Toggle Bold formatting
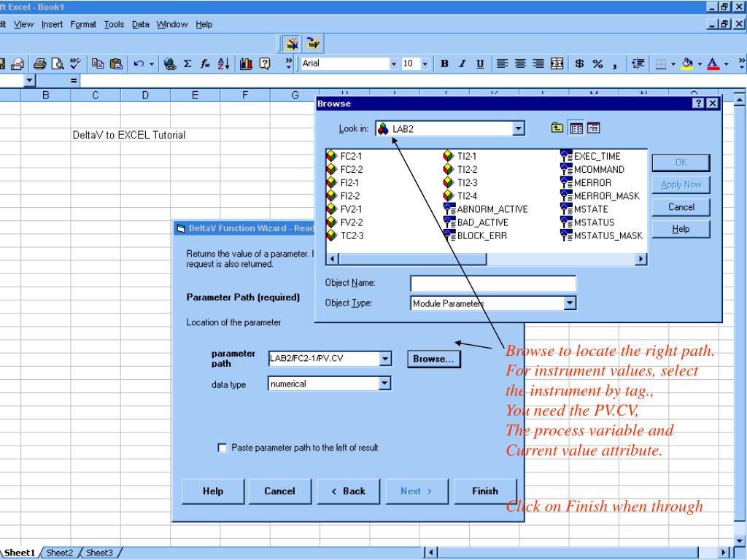The height and width of the screenshot is (560, 747). (444, 64)
